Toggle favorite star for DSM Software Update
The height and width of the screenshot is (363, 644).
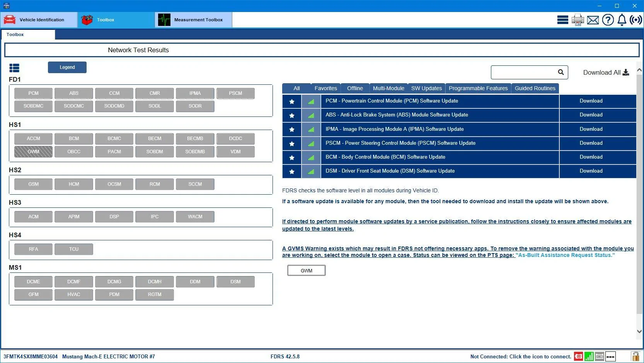click(292, 171)
